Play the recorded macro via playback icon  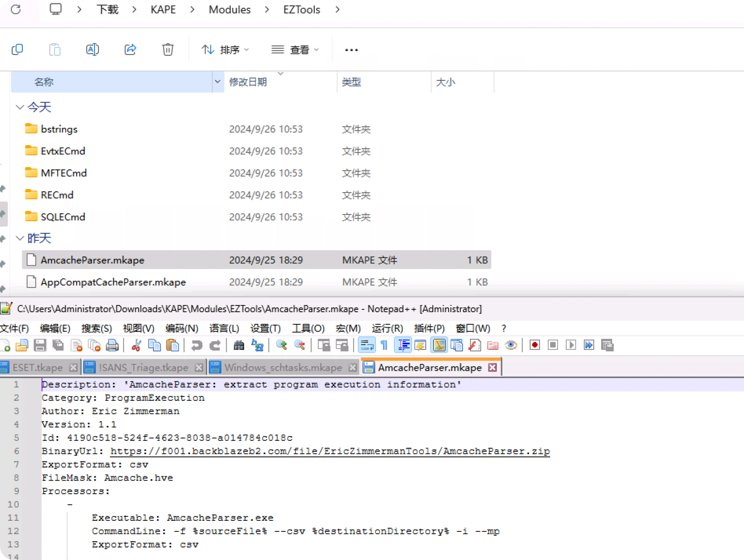[x=570, y=345]
